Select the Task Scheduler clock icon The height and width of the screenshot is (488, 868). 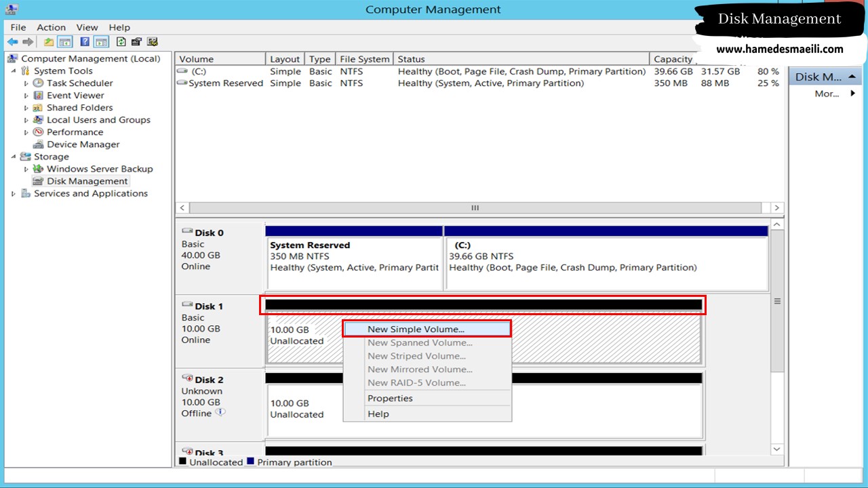click(x=39, y=83)
